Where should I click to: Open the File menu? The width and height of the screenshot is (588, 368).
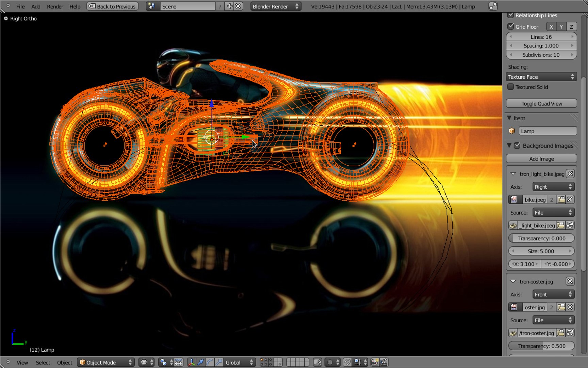(x=20, y=6)
